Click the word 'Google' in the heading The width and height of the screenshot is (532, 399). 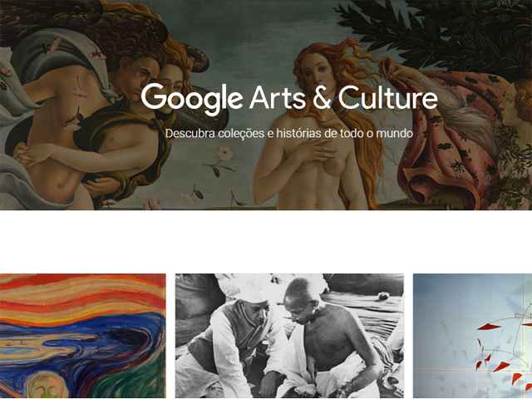point(192,98)
